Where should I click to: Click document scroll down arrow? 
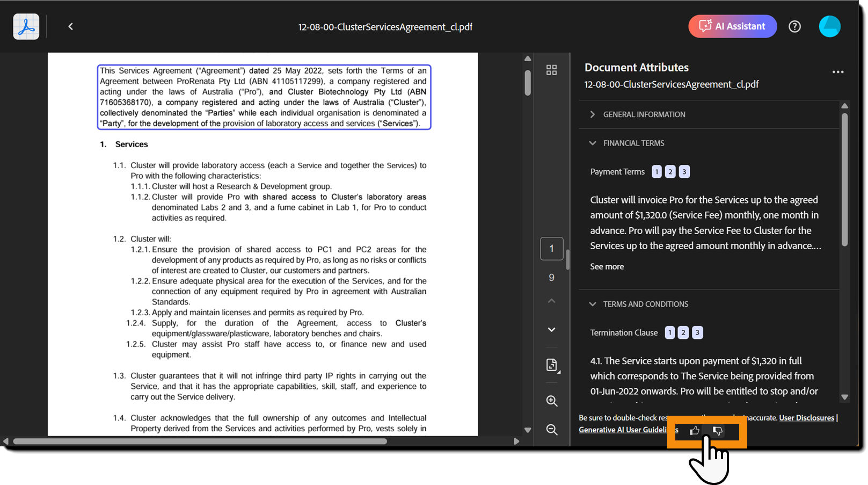(528, 430)
